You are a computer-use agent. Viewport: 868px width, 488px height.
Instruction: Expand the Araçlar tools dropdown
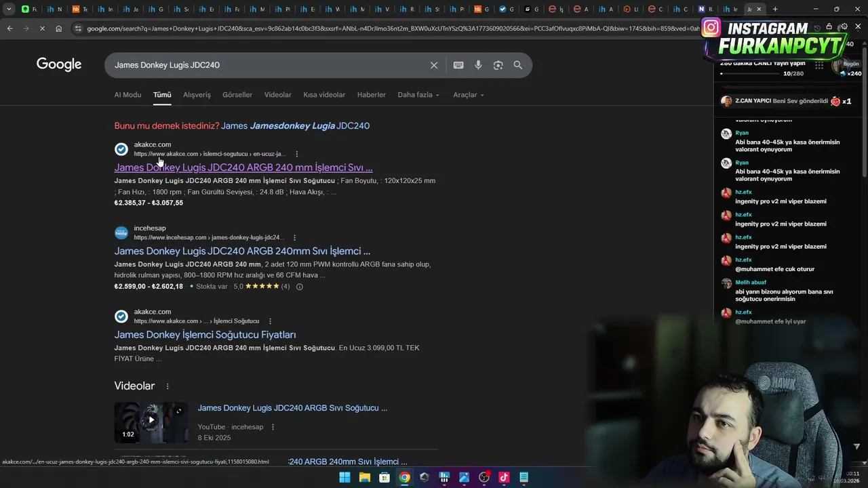click(469, 95)
